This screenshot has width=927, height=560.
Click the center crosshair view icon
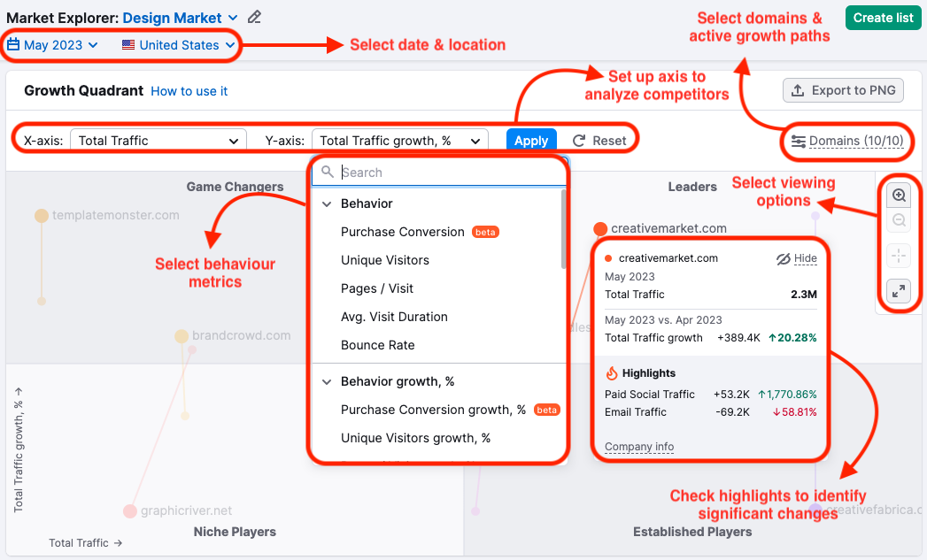(899, 257)
